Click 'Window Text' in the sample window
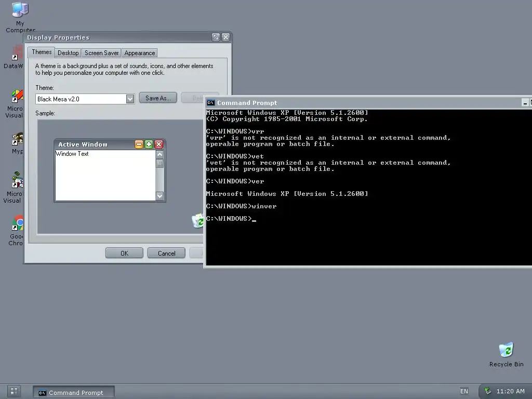This screenshot has width=532, height=399. [72, 154]
